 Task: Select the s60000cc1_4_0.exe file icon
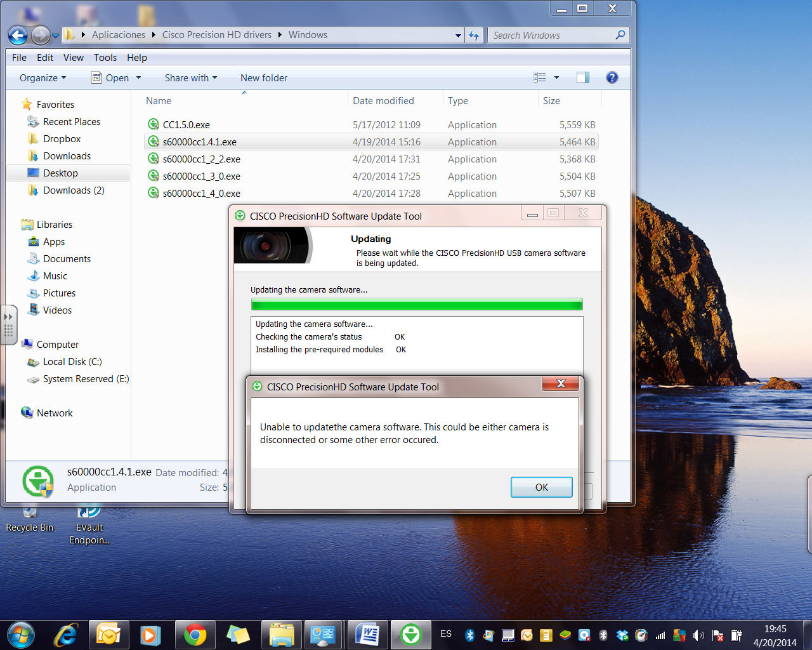(153, 193)
